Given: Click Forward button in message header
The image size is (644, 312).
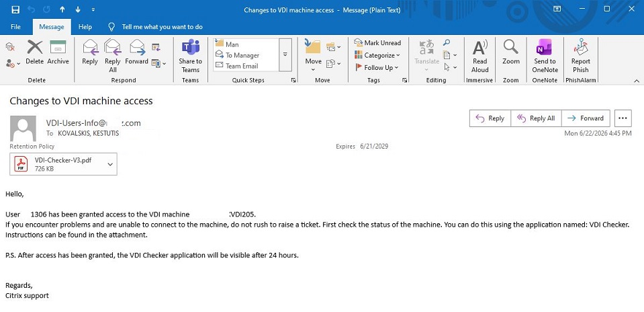Looking at the screenshot, I should coord(586,118).
